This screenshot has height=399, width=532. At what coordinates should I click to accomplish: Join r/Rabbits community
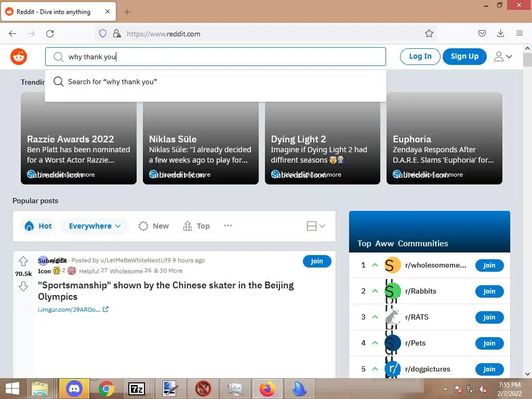click(x=489, y=291)
